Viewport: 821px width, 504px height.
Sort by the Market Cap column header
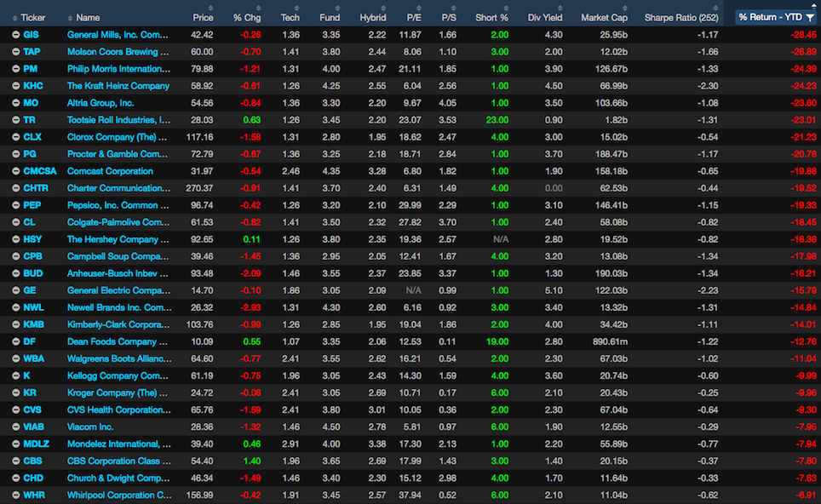tap(604, 18)
